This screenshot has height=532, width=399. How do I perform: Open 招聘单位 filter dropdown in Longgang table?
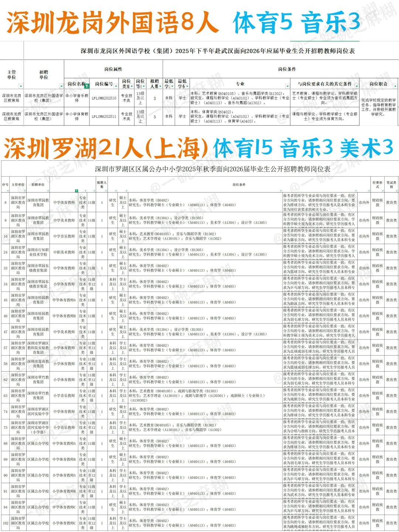click(61, 86)
